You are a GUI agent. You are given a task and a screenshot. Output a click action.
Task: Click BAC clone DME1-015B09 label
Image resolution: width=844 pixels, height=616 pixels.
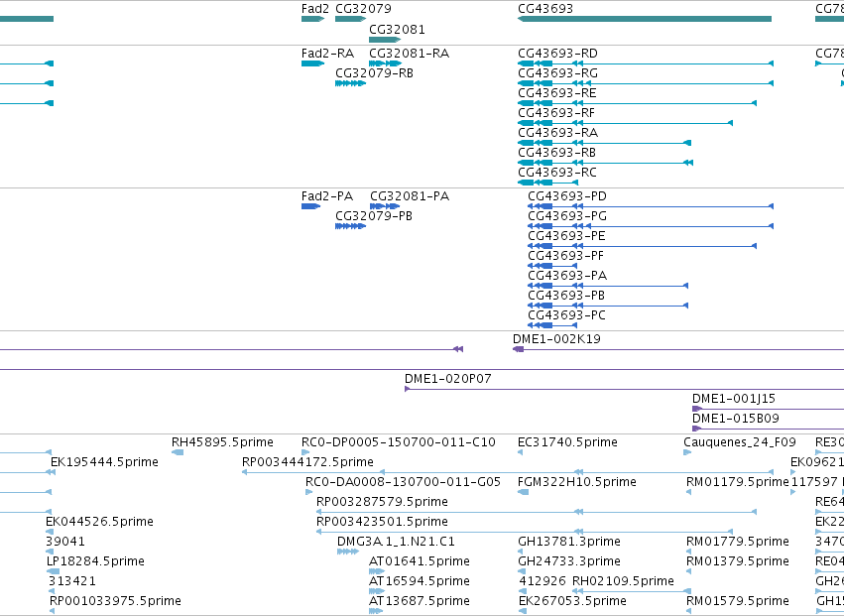click(x=735, y=419)
